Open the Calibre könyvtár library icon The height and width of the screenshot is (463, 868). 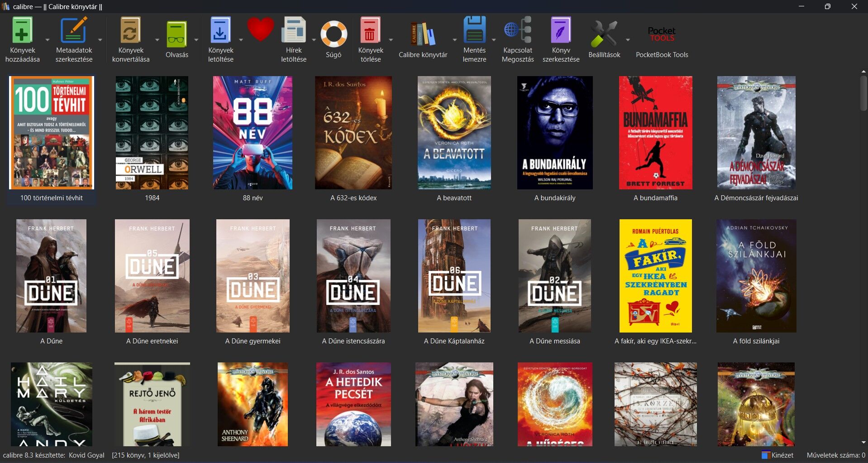click(x=423, y=34)
